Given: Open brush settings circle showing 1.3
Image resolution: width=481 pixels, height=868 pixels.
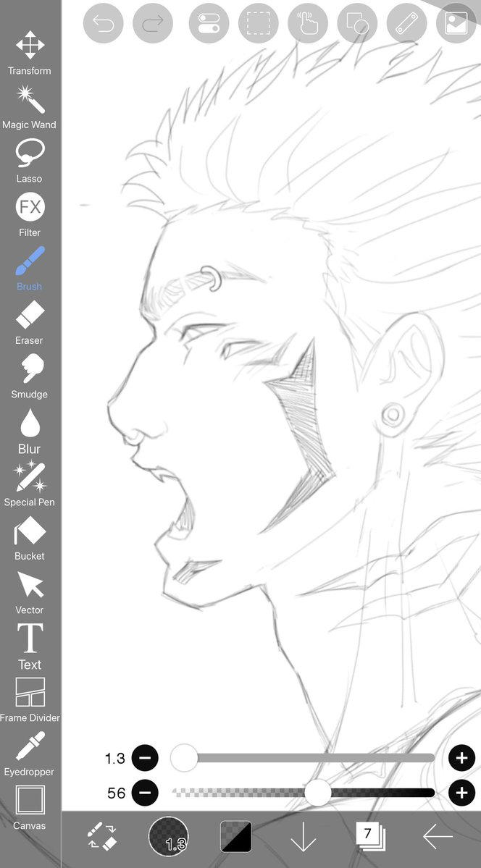Looking at the screenshot, I should [x=169, y=836].
